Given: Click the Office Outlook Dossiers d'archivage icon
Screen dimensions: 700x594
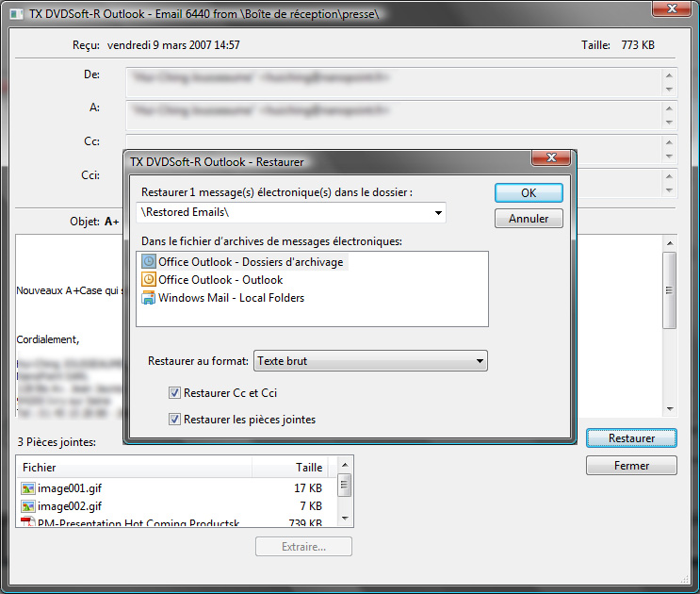Looking at the screenshot, I should (x=149, y=261).
